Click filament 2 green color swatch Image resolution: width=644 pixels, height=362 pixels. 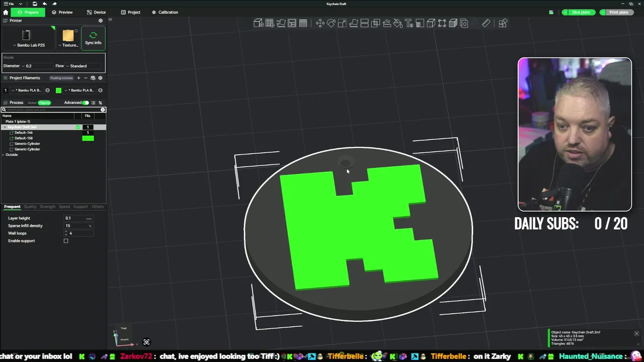(58, 90)
